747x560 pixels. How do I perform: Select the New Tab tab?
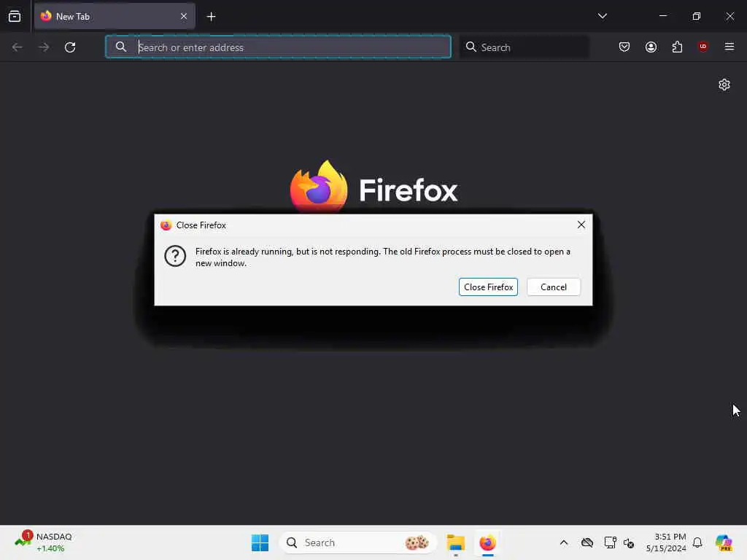115,16
